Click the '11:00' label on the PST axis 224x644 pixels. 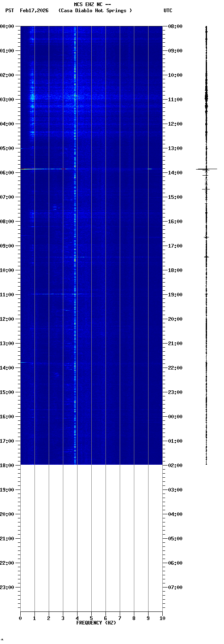click(x=7, y=294)
